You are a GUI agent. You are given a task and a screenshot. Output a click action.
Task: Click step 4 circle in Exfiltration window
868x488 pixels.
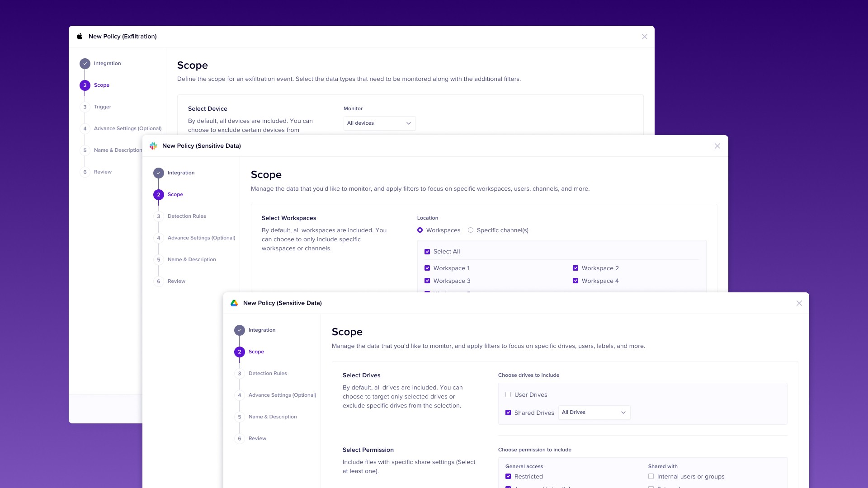85,129
